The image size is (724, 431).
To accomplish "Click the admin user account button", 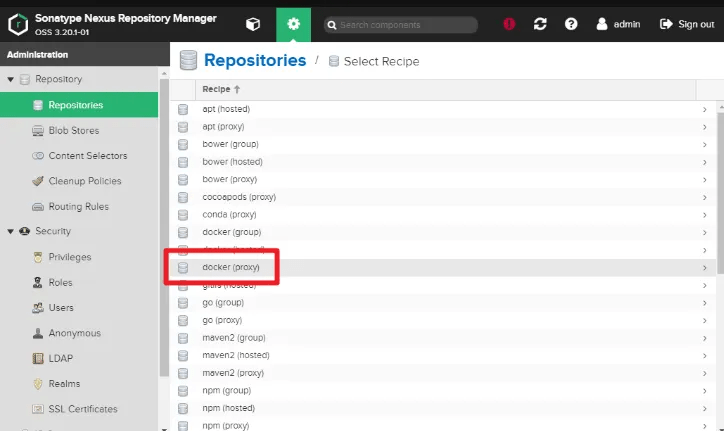I will click(x=617, y=24).
